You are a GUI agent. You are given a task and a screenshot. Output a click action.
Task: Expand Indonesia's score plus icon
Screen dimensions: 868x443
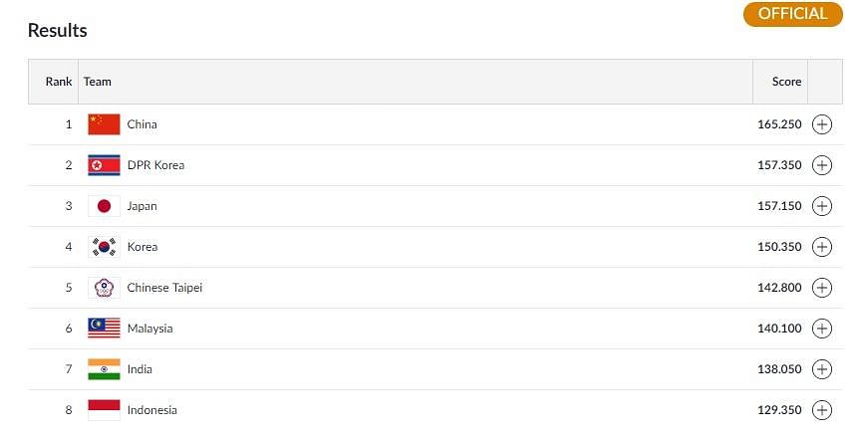point(822,410)
